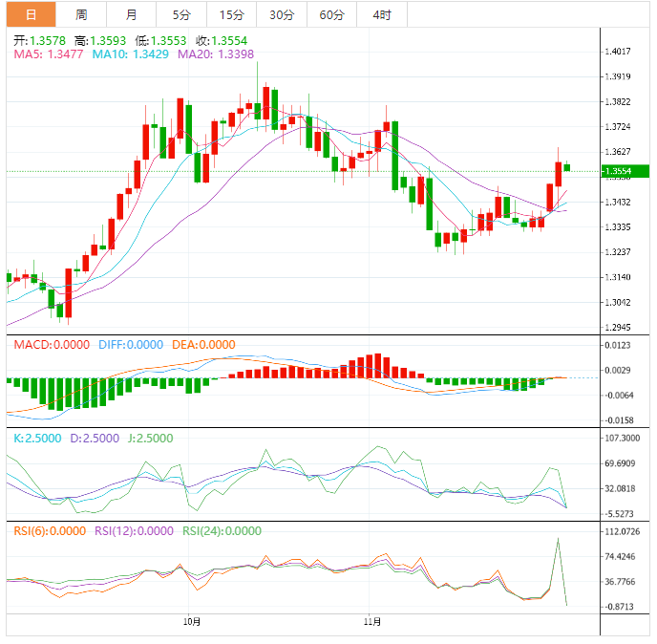The image size is (657, 644).
Task: Click the 1.3919 price axis label
Action: [x=618, y=76]
